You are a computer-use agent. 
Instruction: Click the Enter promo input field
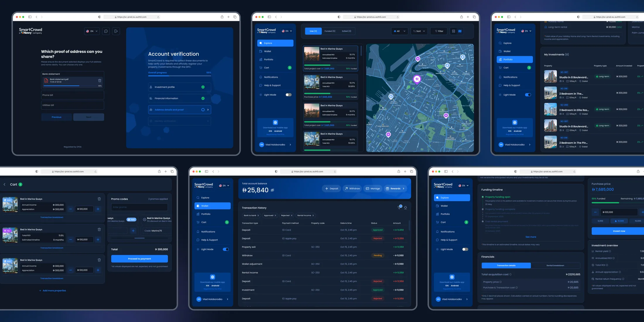click(139, 207)
